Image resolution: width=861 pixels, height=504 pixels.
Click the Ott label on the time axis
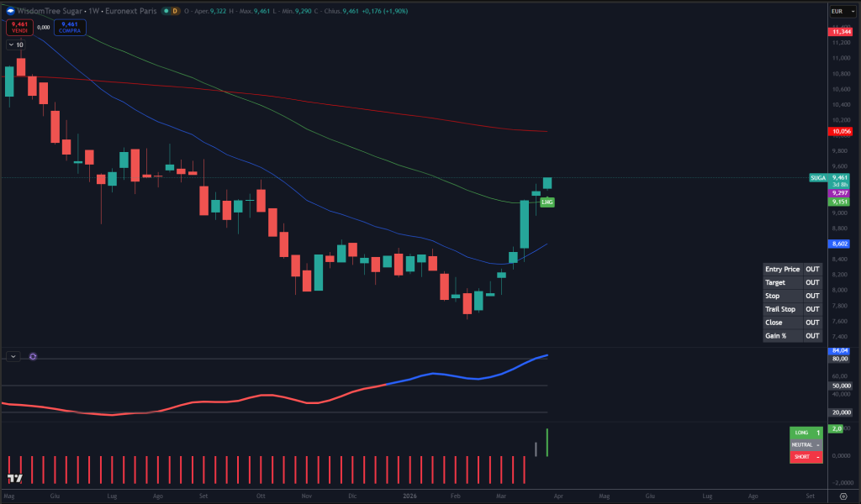pyautogui.click(x=261, y=496)
